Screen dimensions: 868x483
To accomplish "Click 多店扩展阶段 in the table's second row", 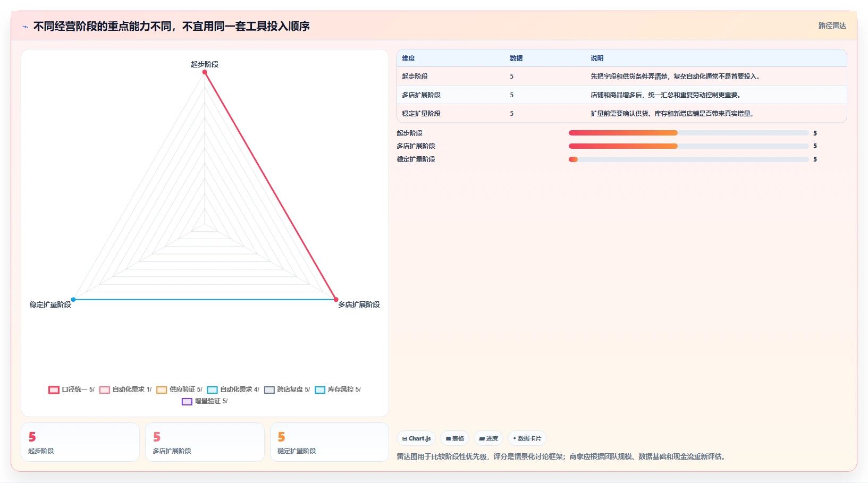I will [x=421, y=95].
